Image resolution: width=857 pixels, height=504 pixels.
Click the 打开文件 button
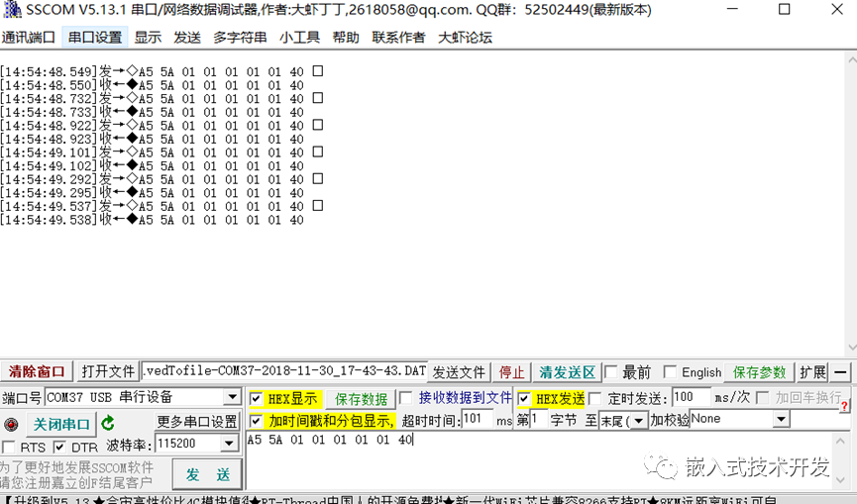[108, 372]
